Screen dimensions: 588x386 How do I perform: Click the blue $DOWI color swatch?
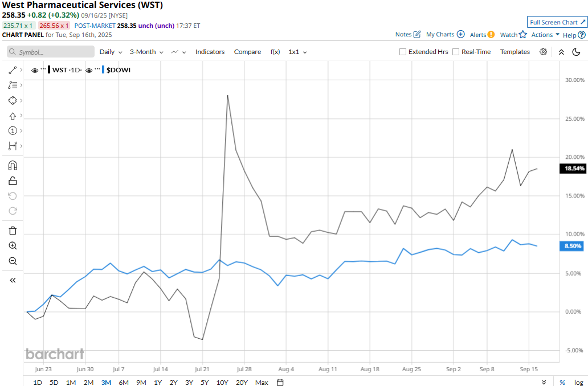click(103, 69)
